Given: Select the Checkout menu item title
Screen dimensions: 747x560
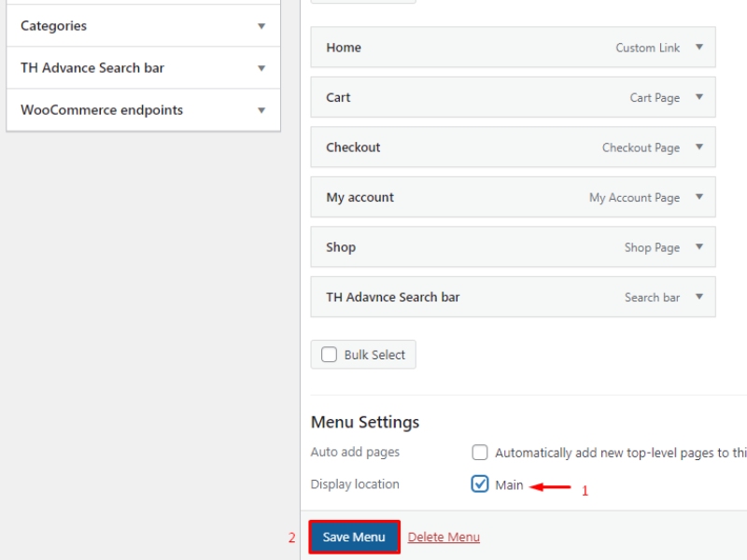Looking at the screenshot, I should pos(353,147).
